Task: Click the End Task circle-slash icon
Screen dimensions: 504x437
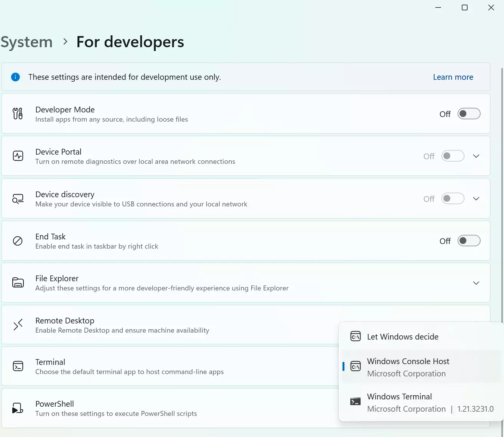Action: click(18, 241)
